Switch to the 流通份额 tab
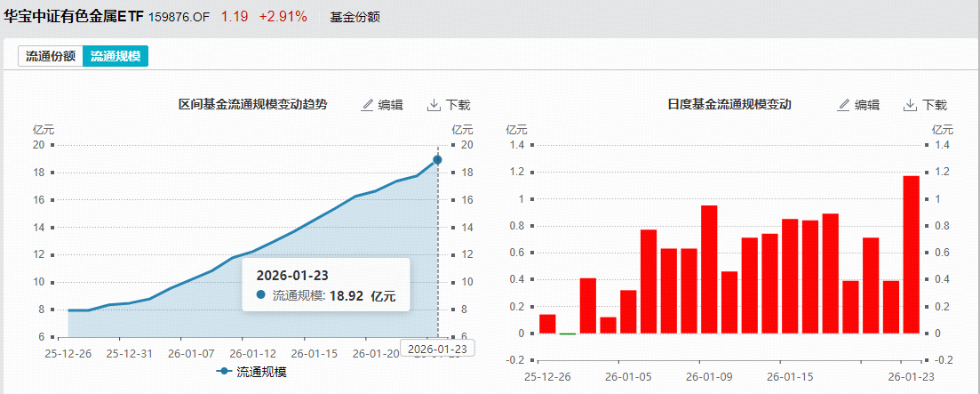 point(51,56)
